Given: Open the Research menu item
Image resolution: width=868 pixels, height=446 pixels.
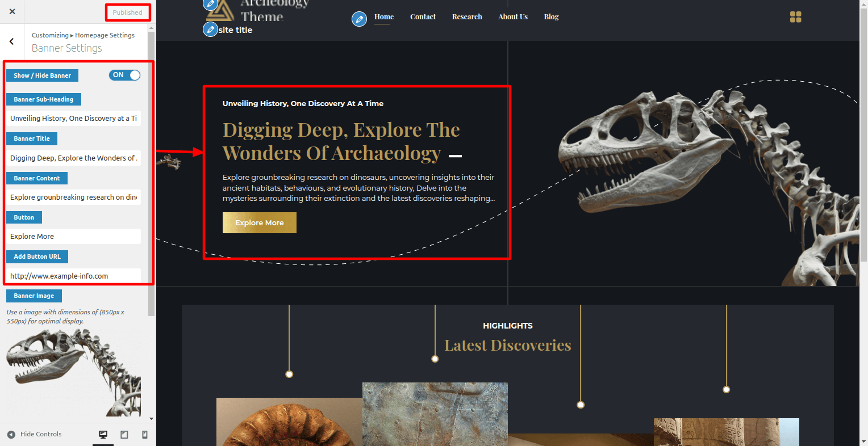Looking at the screenshot, I should (467, 17).
